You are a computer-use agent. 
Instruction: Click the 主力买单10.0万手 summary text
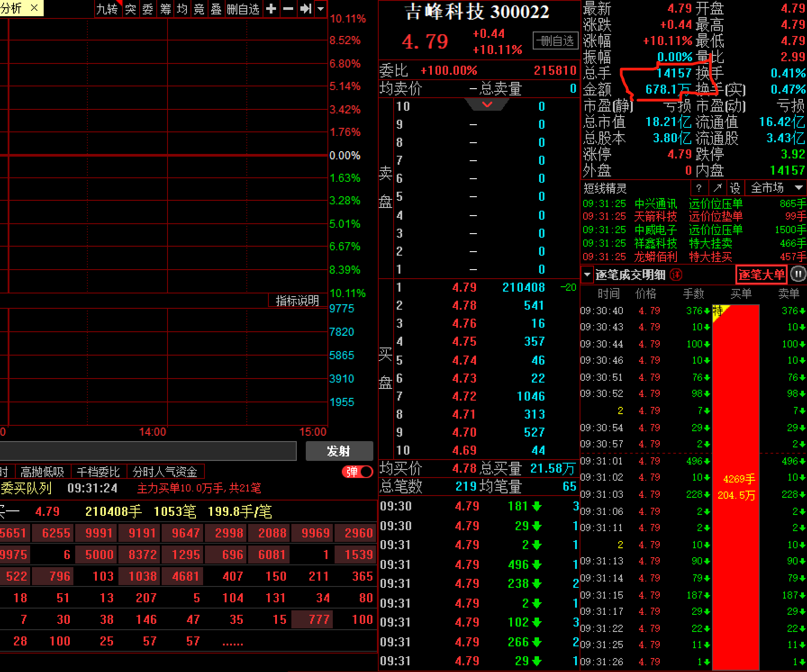(x=199, y=488)
